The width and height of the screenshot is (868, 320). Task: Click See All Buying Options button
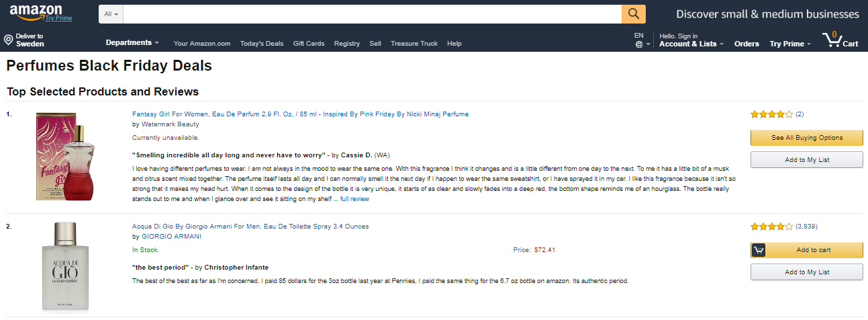(806, 138)
